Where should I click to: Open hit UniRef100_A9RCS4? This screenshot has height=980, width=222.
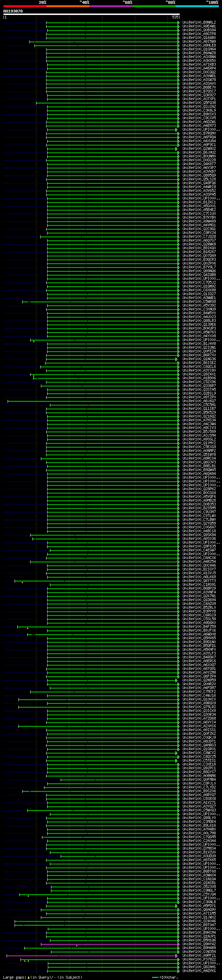(x=199, y=459)
